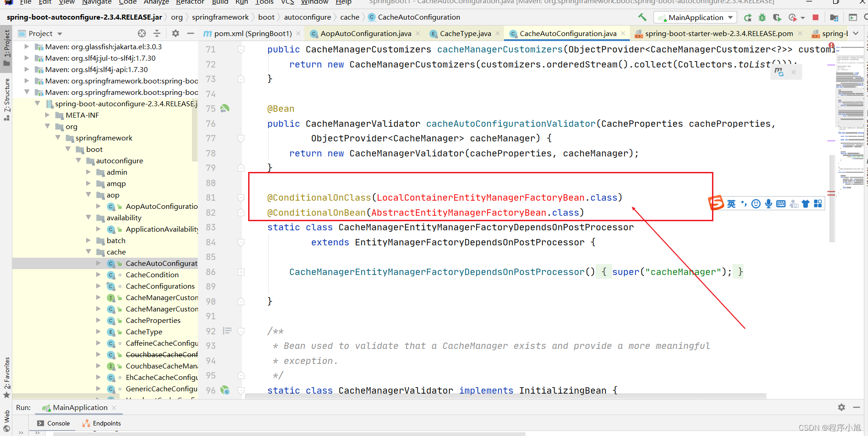Open the Navigate menu
The height and width of the screenshot is (436, 868).
tap(97, 2)
